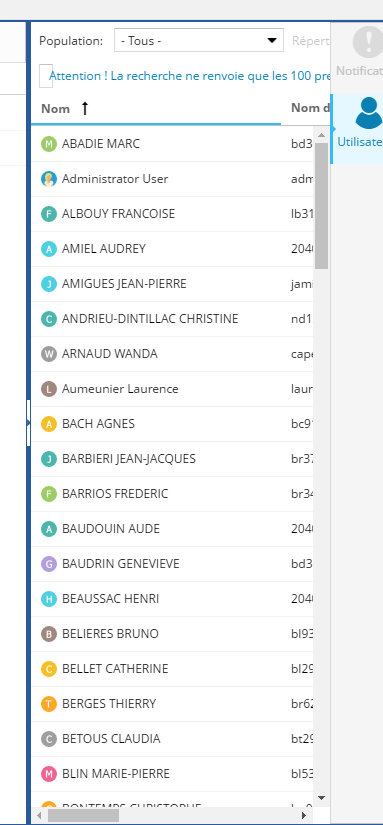Tick the checkbox beside Attention warning
The width and height of the screenshot is (383, 825).
coord(46,76)
